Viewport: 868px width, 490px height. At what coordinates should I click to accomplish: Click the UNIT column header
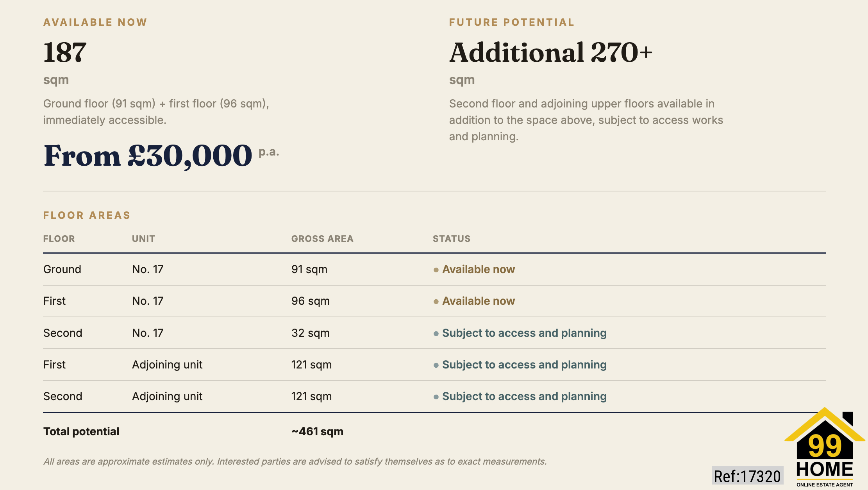coord(143,239)
